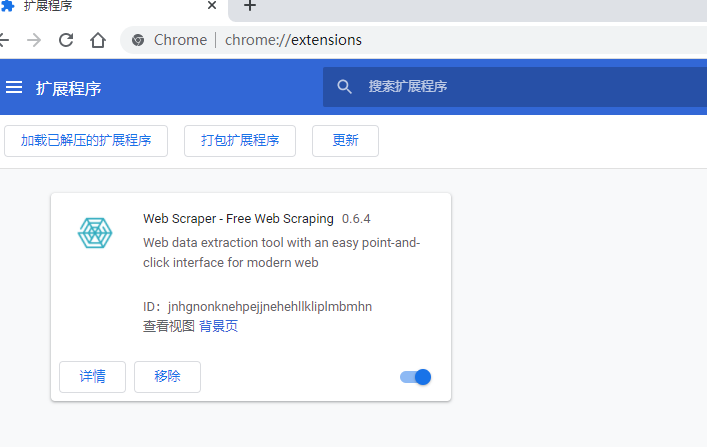Click the magnifier icon in the extension search bar
The height and width of the screenshot is (447, 707).
(345, 87)
